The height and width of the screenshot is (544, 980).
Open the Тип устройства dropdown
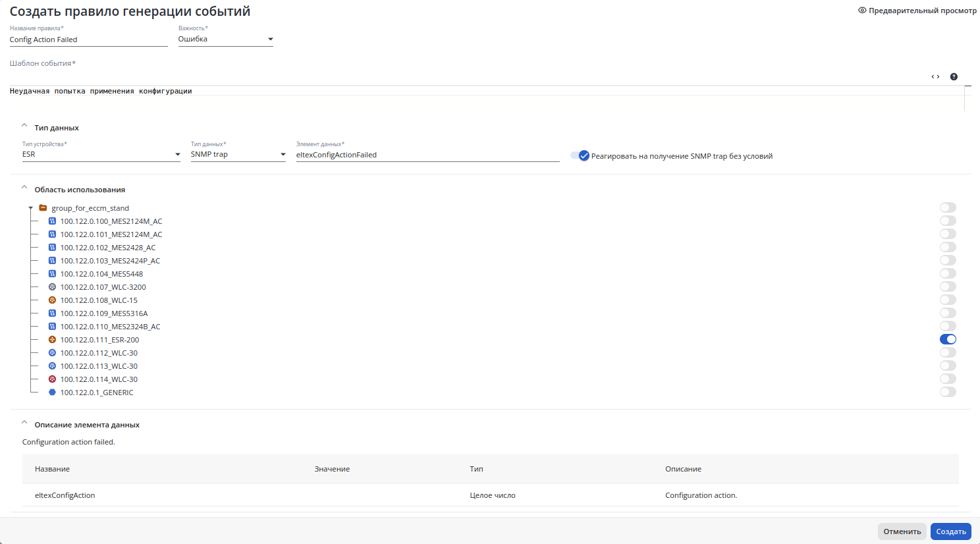(101, 155)
